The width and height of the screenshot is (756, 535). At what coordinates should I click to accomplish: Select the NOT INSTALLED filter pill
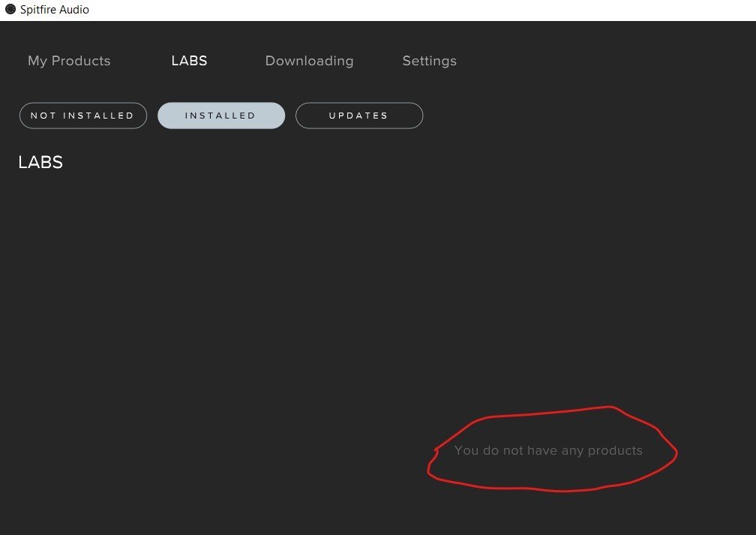click(x=82, y=116)
